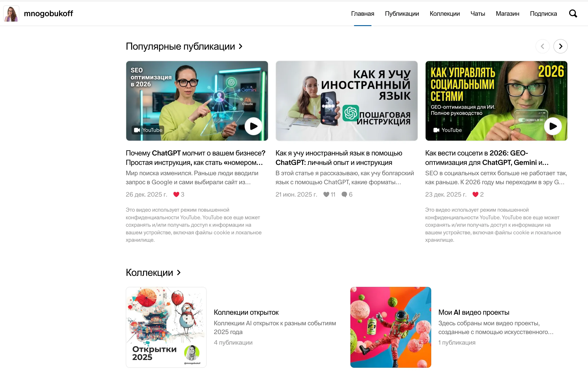Open article Как вести соцсети в 2026

pyautogui.click(x=487, y=158)
